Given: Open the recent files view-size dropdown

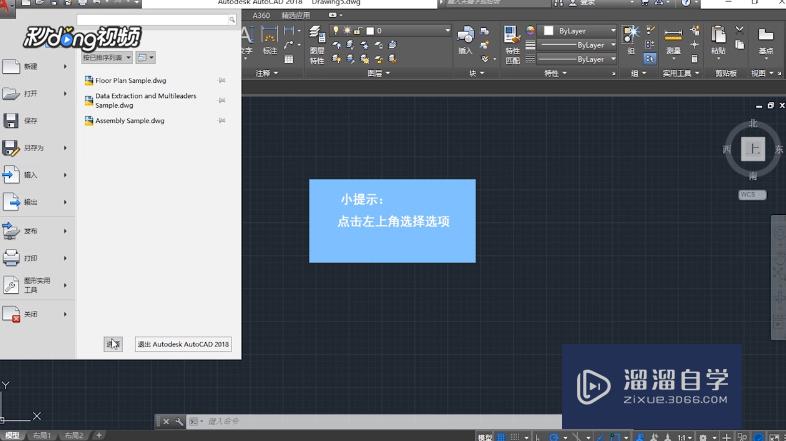Looking at the screenshot, I should click(145, 58).
